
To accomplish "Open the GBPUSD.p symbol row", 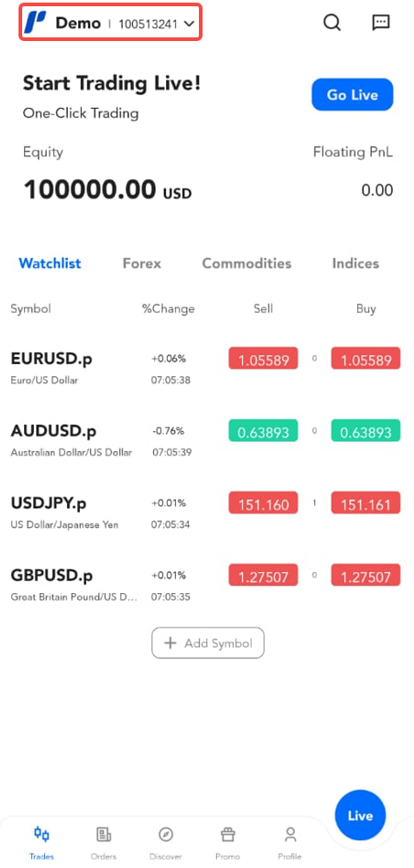I will pos(206,583).
